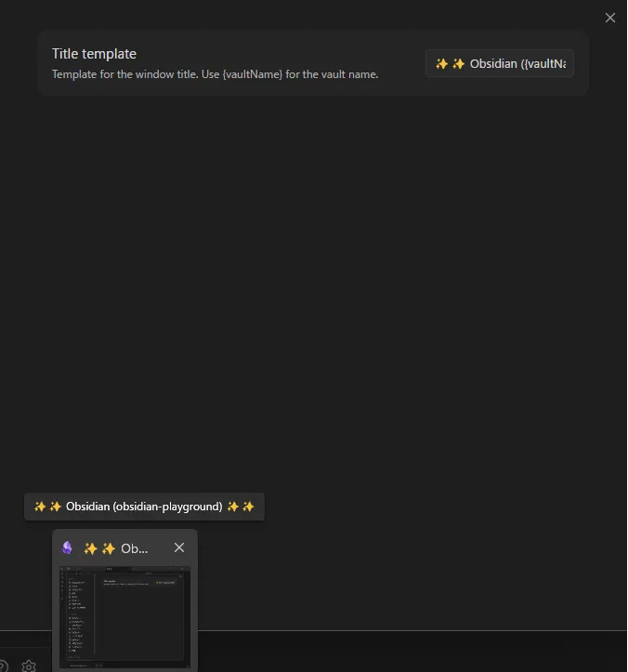Open the help icon beside the gear
This screenshot has width=628, height=672.
click(x=4, y=666)
